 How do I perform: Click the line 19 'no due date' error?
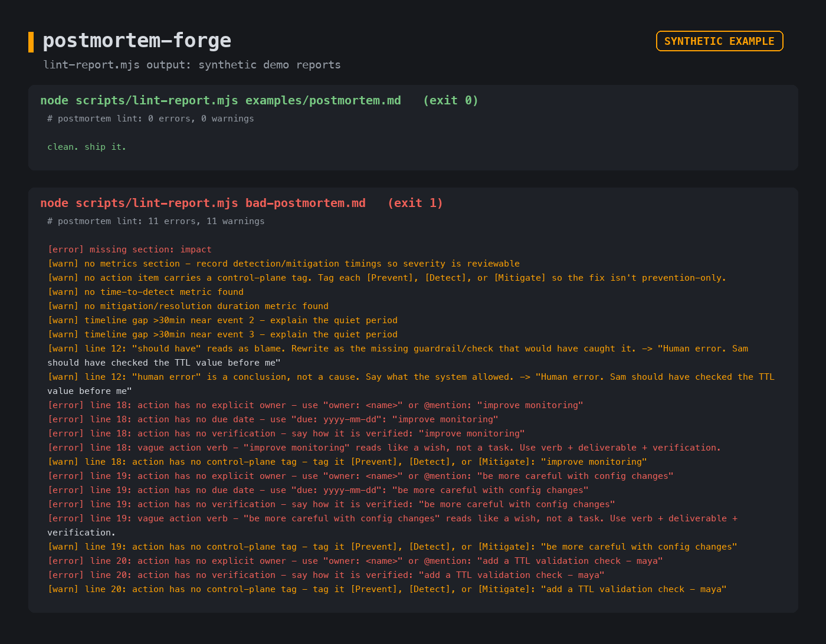pos(318,490)
